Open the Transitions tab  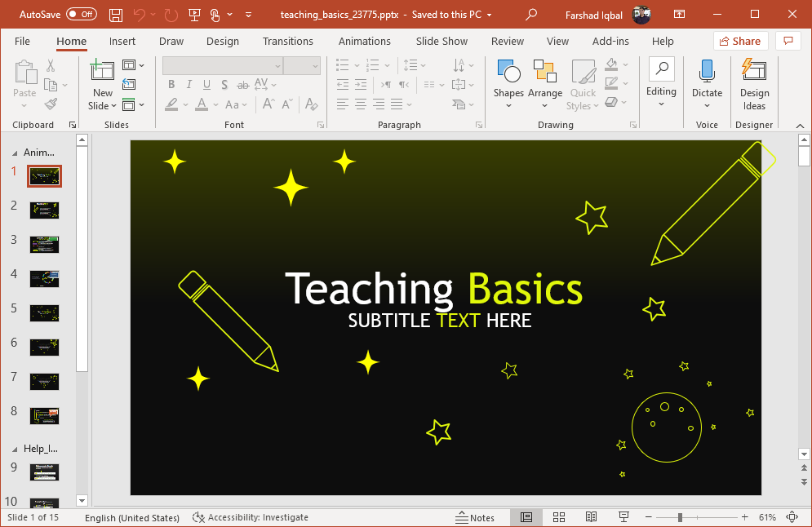287,41
